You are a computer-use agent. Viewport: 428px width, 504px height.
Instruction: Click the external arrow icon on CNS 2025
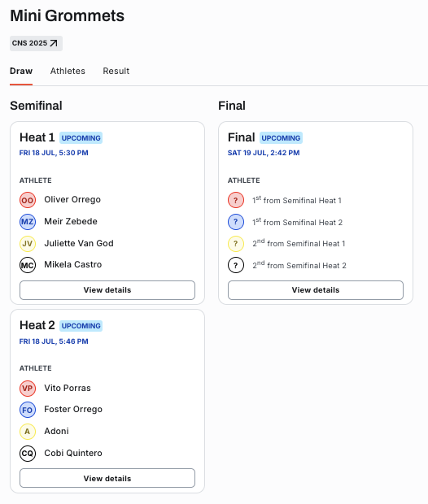click(54, 43)
